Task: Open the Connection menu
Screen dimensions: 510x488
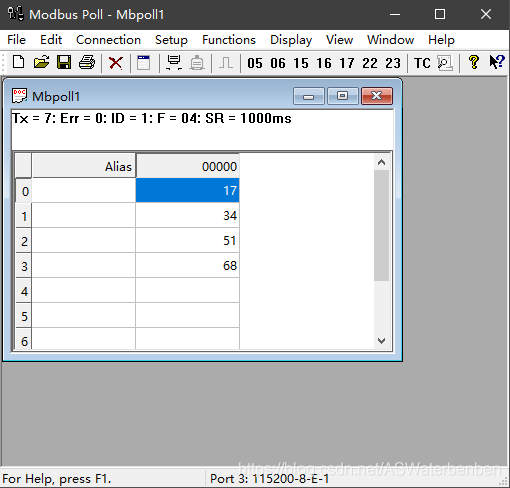Action: coord(108,40)
